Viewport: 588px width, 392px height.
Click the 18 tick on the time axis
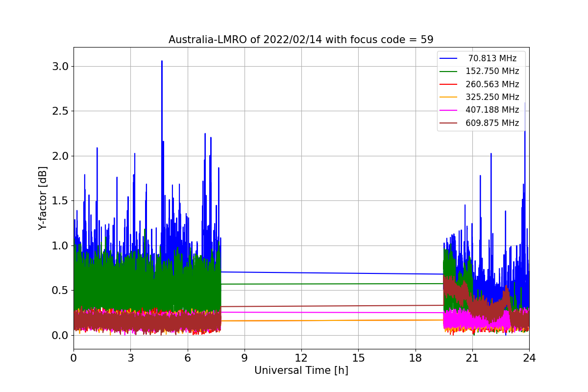click(415, 358)
